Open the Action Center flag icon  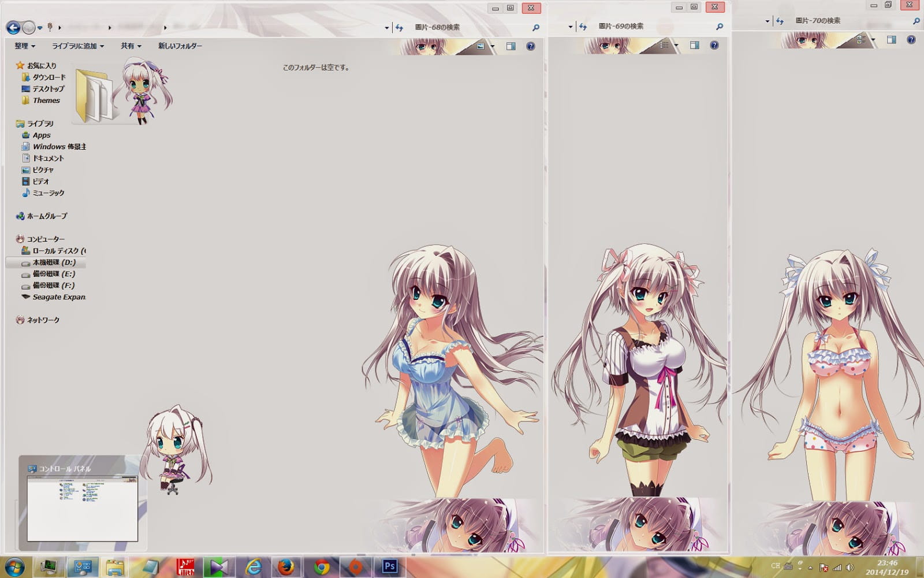[x=824, y=568]
